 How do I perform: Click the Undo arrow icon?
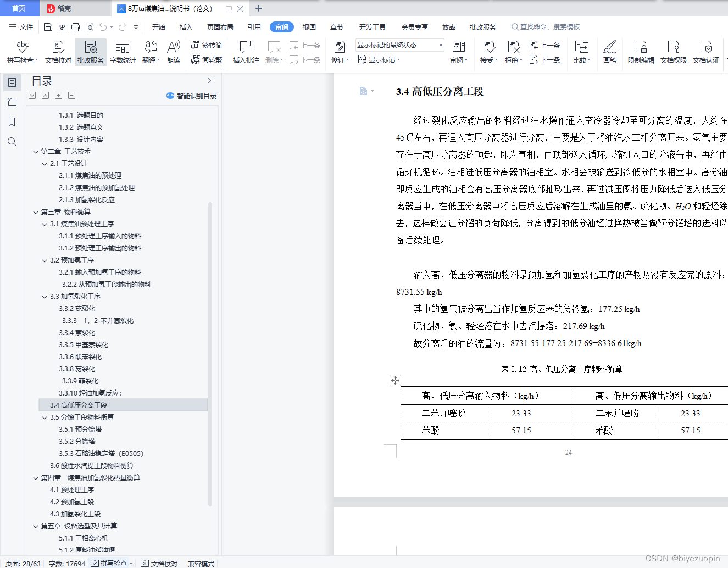[x=103, y=27]
